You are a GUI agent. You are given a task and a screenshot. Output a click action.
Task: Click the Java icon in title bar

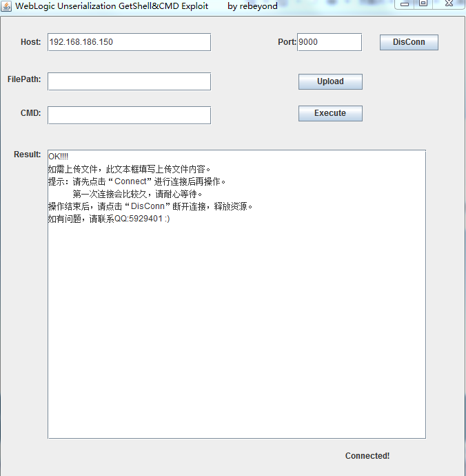point(6,6)
